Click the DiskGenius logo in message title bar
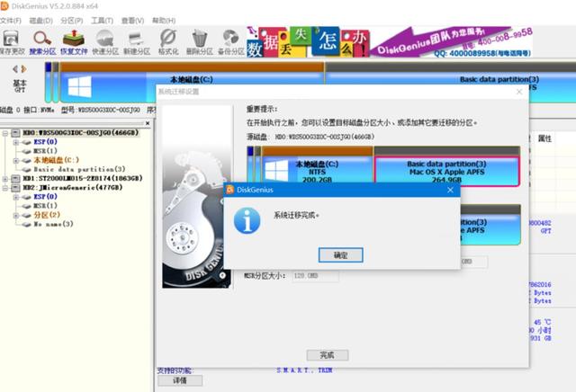The width and height of the screenshot is (576, 392). pos(230,190)
